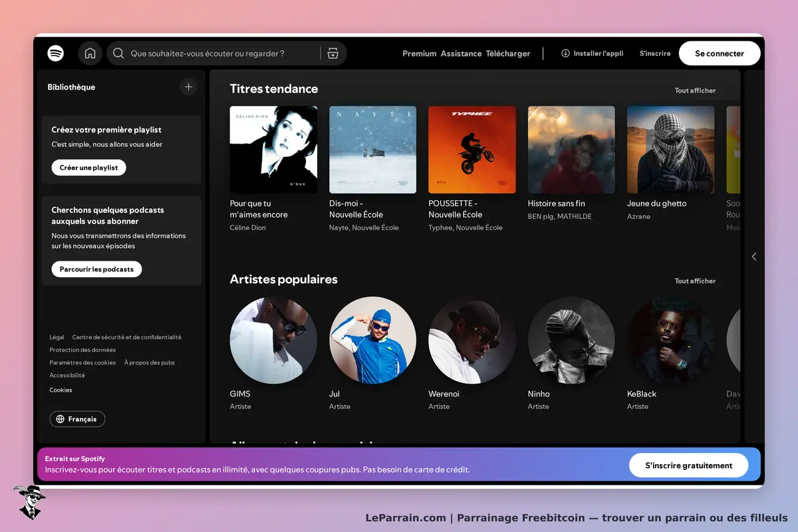Click the Azrane artist name
798x532 pixels.
[x=639, y=216]
